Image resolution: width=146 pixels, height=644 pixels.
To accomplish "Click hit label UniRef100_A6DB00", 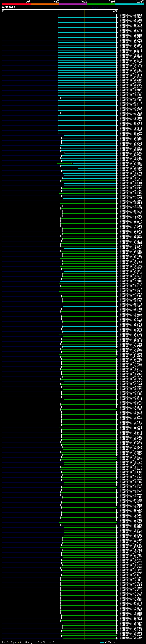I will pyautogui.click(x=131, y=156).
